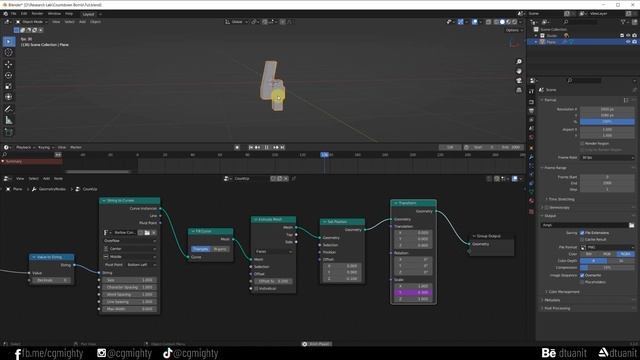The width and height of the screenshot is (640, 360).
Task: Toggle the Cache Result checkbox
Action: coord(582,239)
